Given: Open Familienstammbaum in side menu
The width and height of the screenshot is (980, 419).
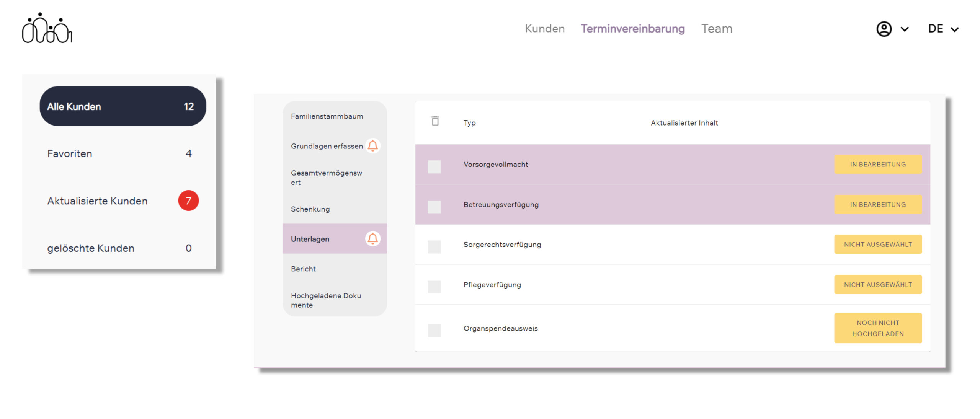Looking at the screenshot, I should (x=327, y=116).
